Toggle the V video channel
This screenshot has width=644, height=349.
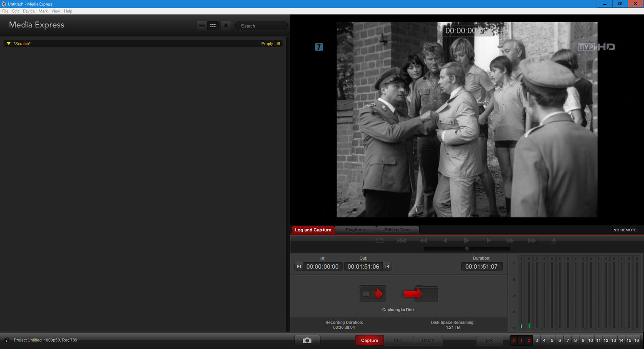click(514, 340)
